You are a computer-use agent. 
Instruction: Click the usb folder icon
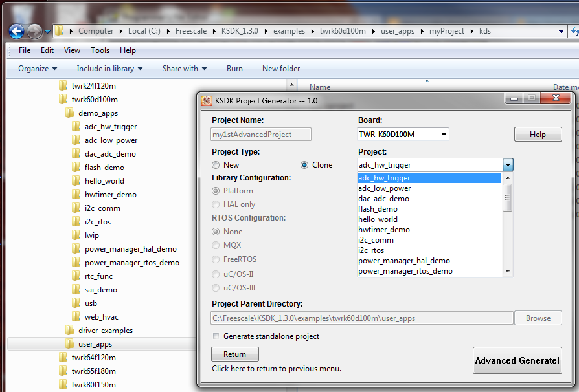coord(76,303)
